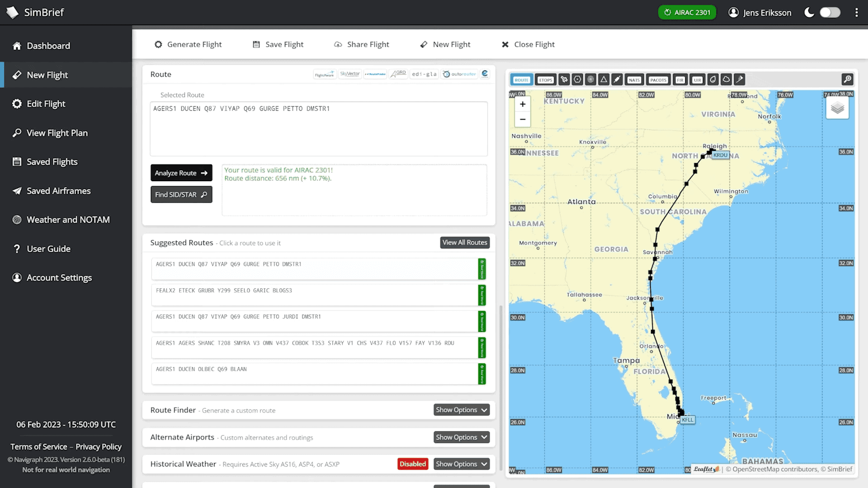Toggle NATS tracks map layer
The height and width of the screenshot is (488, 868).
tap(634, 80)
